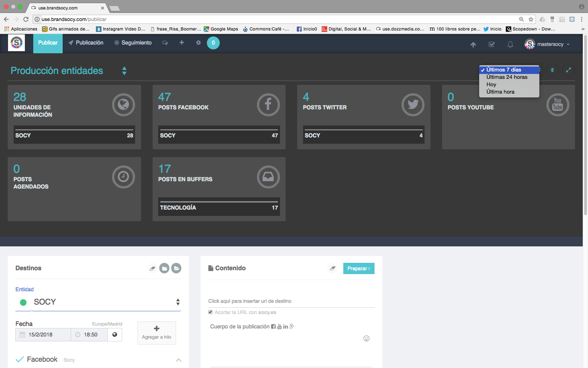
Task: Click Agregar a hilo button
Action: [156, 333]
